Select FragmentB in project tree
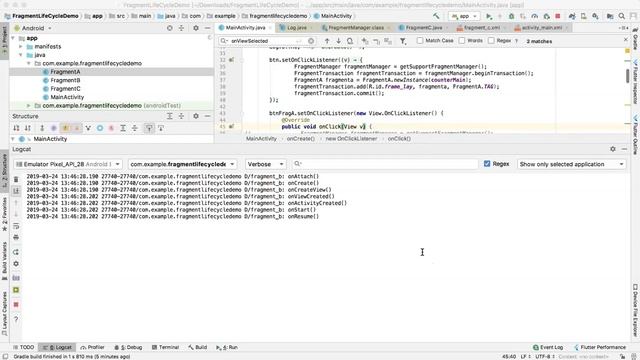The width and height of the screenshot is (640, 360). (65, 80)
